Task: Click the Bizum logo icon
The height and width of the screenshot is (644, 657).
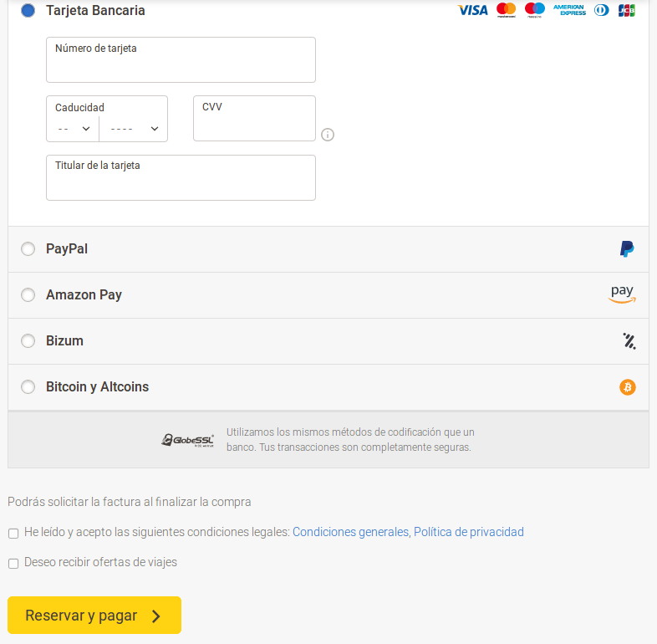Action: [x=629, y=341]
